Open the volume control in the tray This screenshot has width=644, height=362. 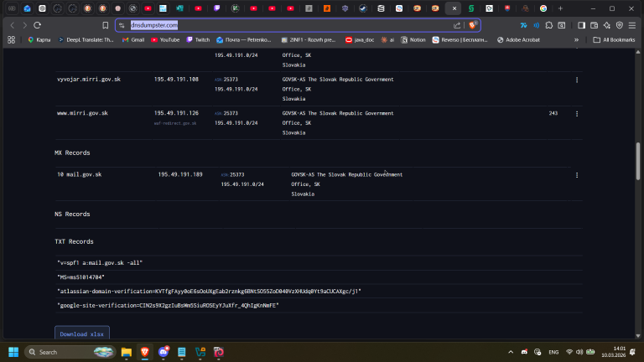coord(579,352)
